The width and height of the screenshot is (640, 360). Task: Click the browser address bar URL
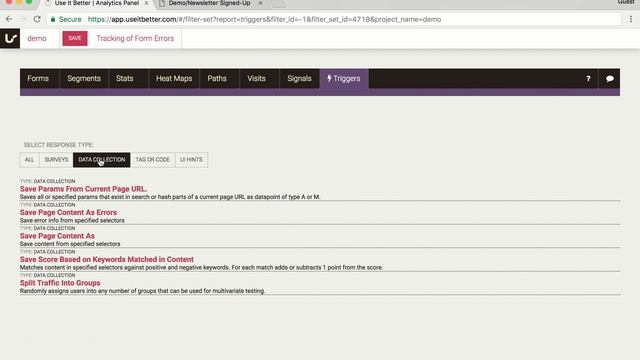[264, 19]
